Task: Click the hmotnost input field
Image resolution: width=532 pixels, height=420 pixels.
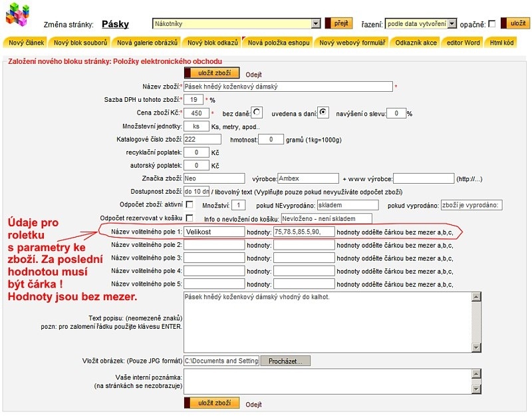Action: point(271,139)
